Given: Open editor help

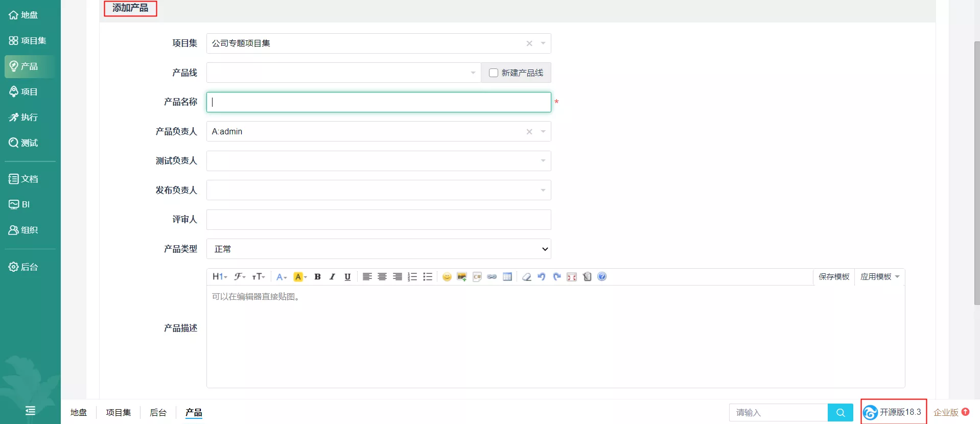Looking at the screenshot, I should (x=602, y=276).
